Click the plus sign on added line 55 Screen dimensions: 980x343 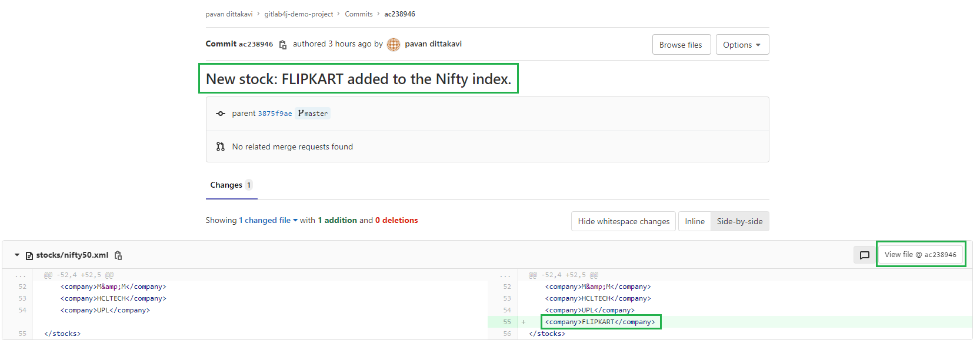pos(523,322)
